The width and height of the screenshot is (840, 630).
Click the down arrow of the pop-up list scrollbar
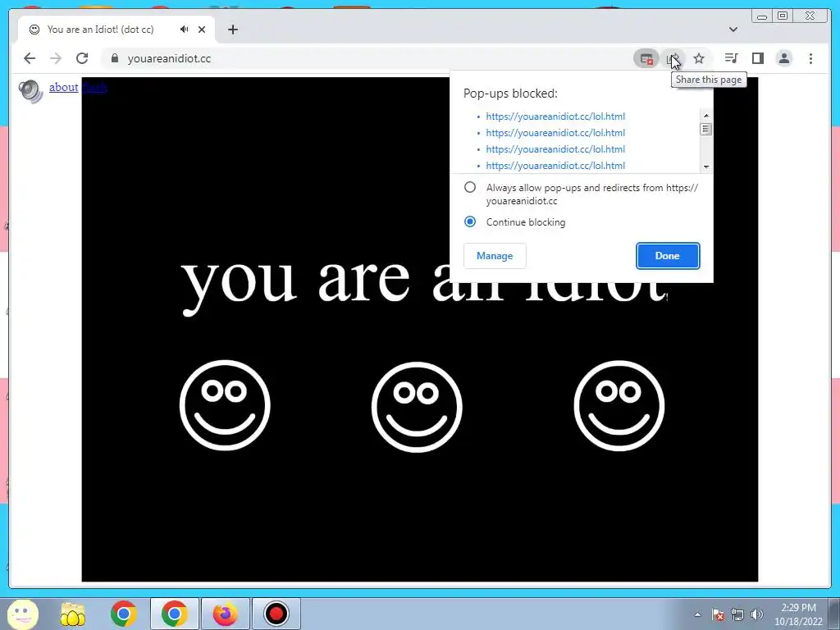[706, 167]
